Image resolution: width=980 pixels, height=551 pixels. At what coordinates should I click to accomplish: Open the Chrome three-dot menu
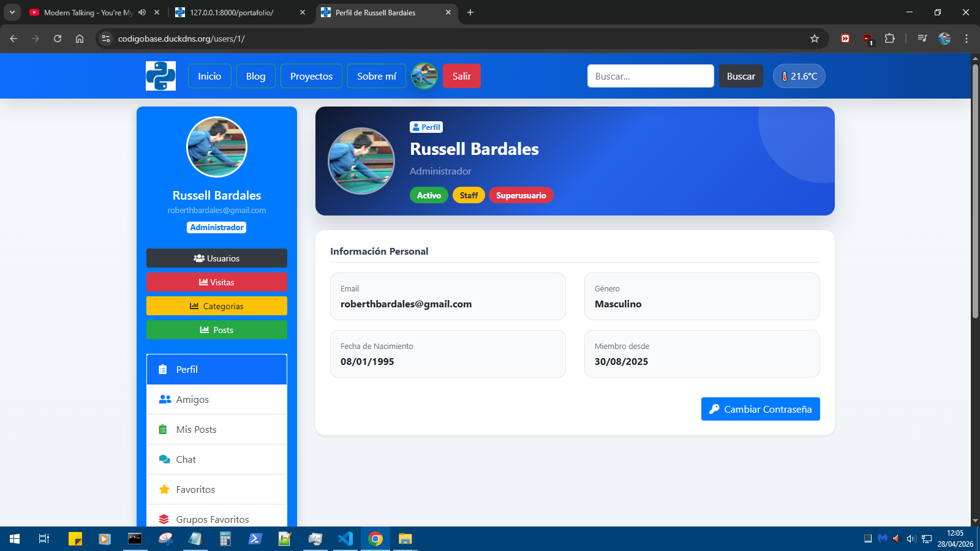click(967, 39)
